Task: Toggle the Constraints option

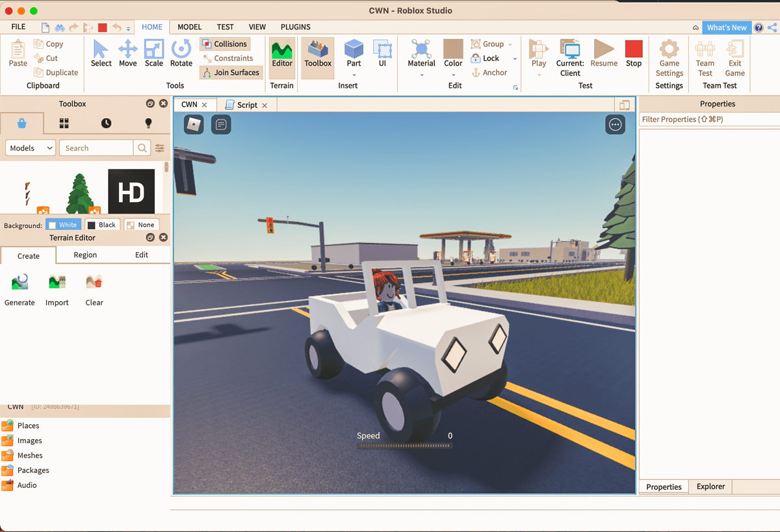Action: pos(227,58)
